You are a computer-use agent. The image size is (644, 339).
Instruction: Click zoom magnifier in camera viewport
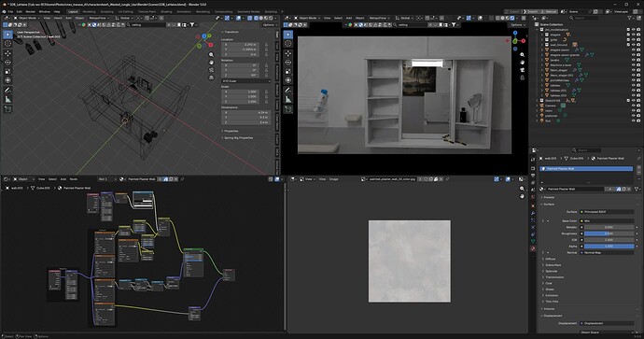click(x=522, y=55)
